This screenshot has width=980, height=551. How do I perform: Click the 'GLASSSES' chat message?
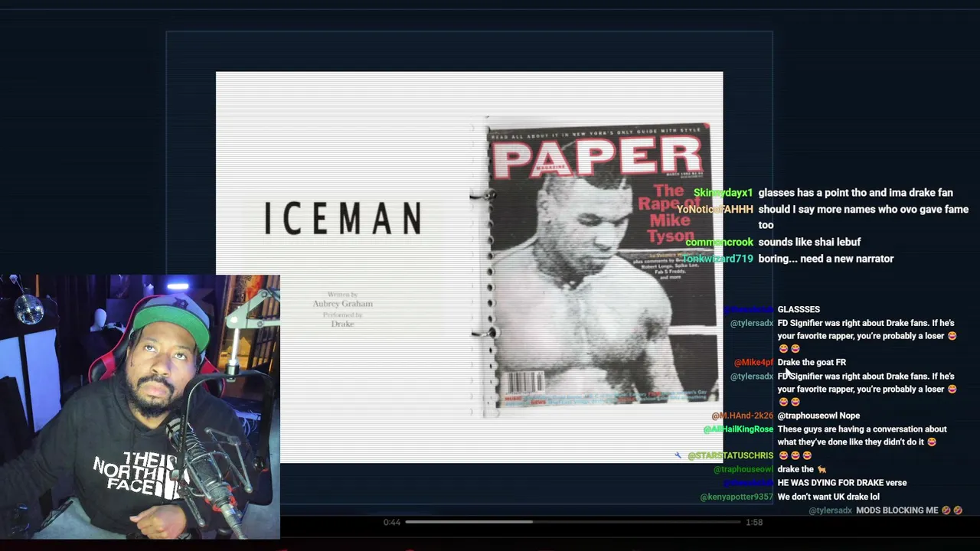click(799, 309)
